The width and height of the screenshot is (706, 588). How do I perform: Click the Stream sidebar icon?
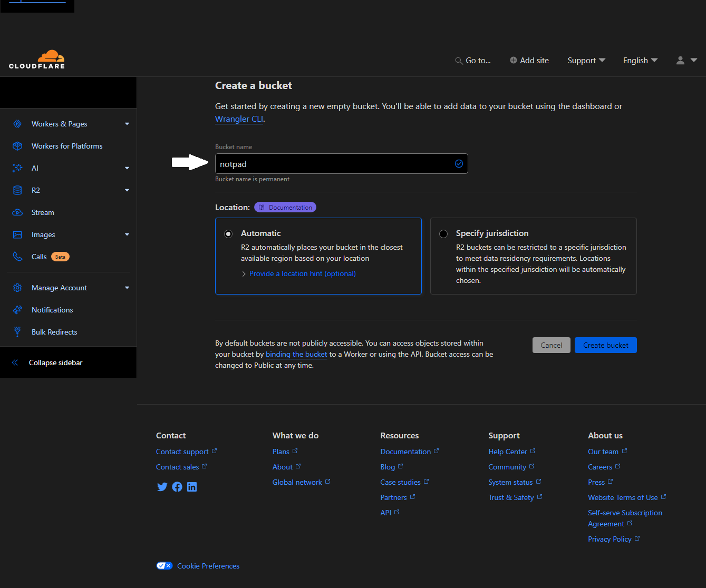17,212
